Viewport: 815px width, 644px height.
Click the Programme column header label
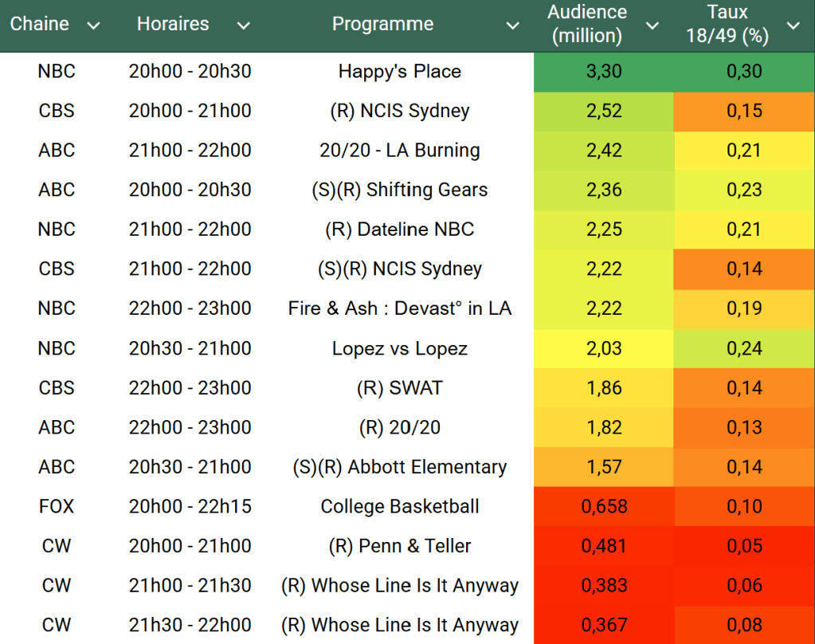382,25
